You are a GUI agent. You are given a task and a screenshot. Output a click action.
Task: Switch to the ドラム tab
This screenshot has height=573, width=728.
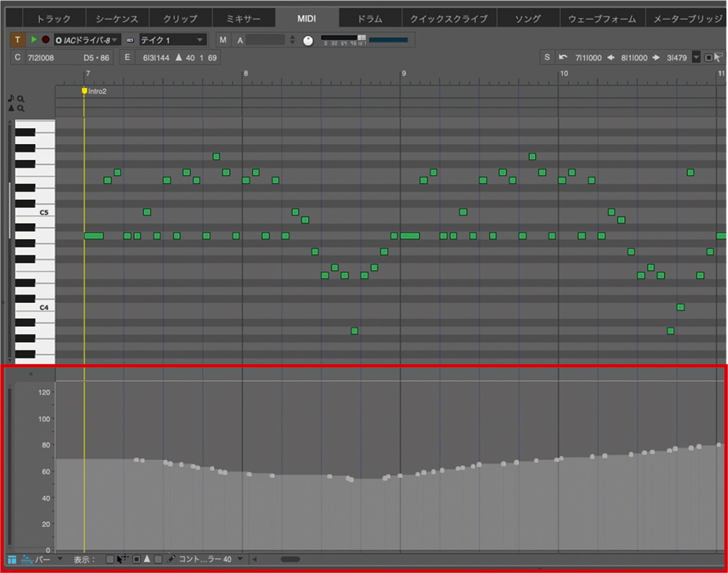pyautogui.click(x=369, y=19)
